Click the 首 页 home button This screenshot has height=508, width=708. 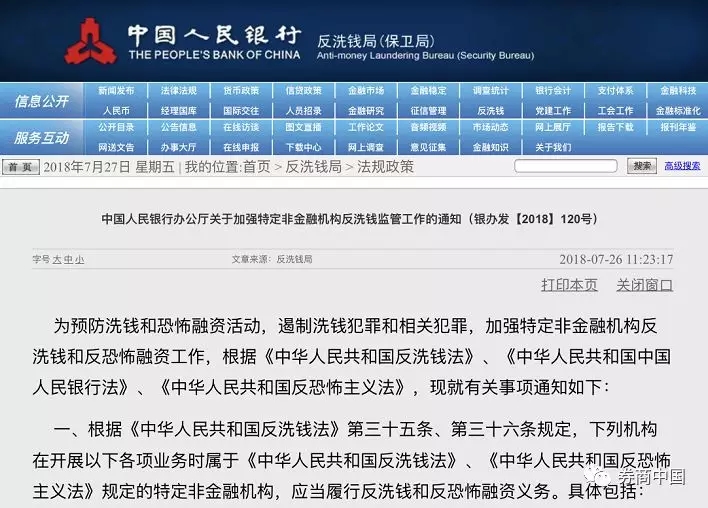point(21,167)
